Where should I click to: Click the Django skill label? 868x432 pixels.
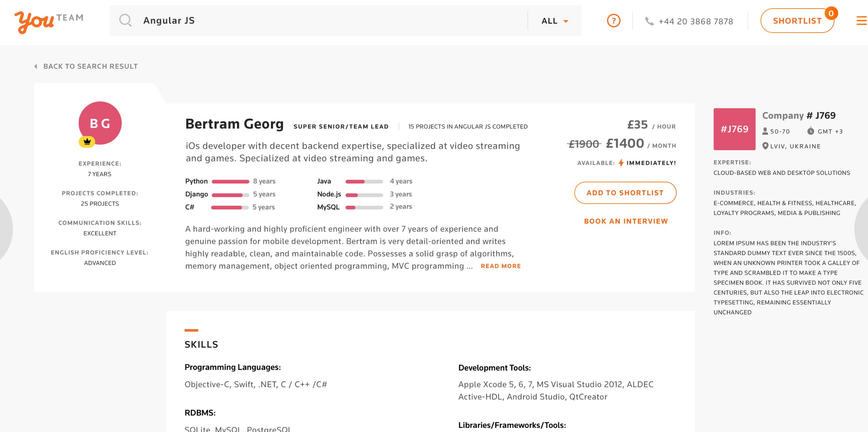coord(197,194)
